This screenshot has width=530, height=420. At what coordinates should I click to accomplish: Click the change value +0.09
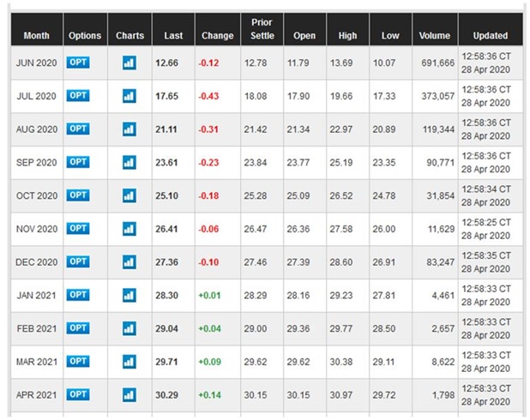209,362
